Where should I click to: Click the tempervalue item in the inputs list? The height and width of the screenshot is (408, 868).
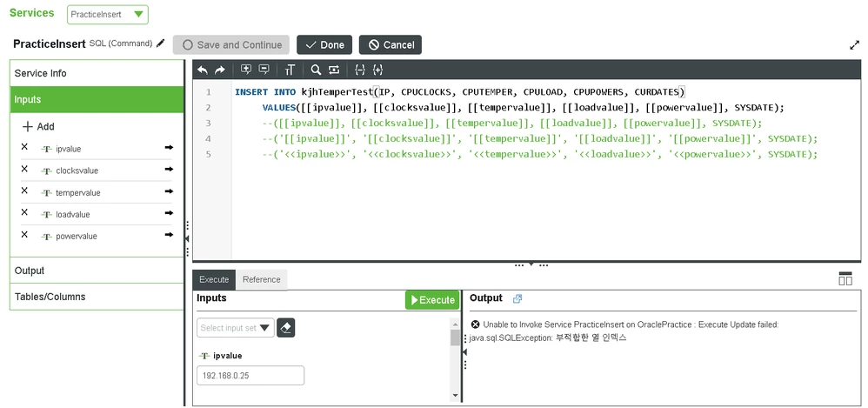pos(78,192)
